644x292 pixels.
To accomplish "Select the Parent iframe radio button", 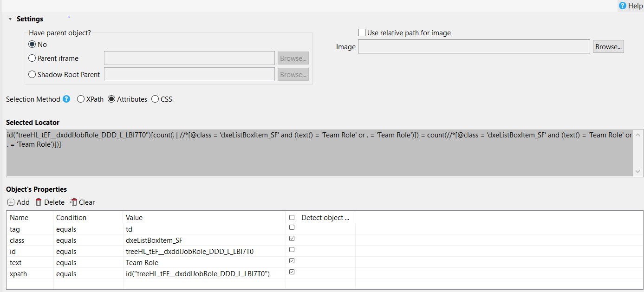I will click(x=32, y=58).
